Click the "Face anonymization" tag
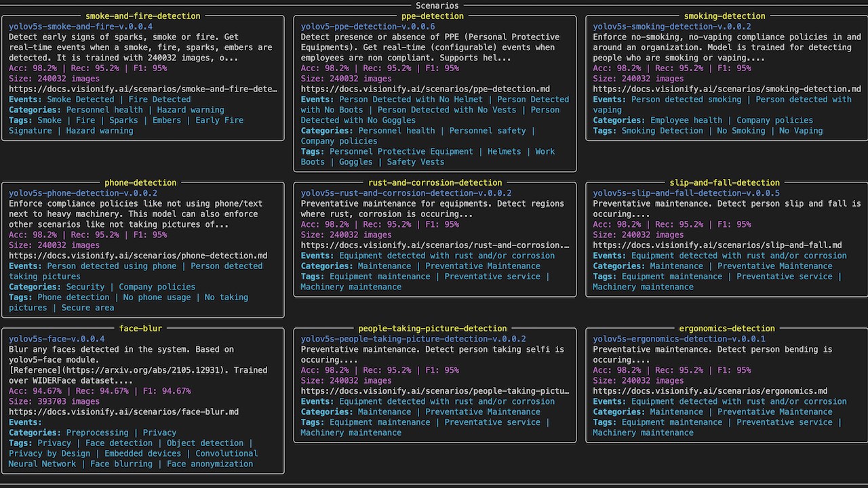Screen dimensions: 868x488 [210, 464]
